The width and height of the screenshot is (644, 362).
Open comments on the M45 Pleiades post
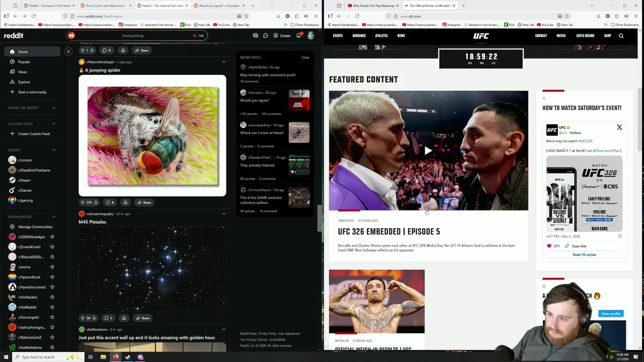(108, 318)
